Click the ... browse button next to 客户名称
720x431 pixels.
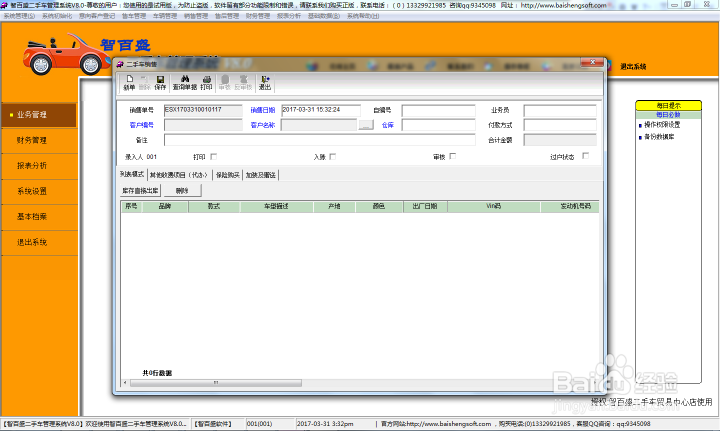[x=366, y=125]
